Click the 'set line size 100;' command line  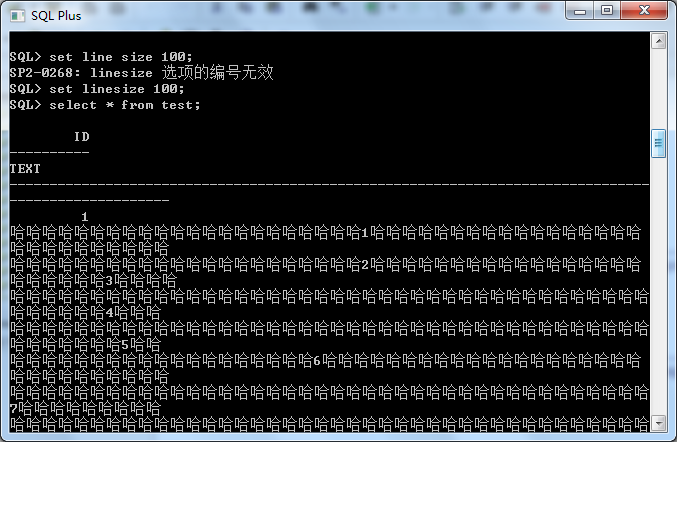tap(101, 57)
